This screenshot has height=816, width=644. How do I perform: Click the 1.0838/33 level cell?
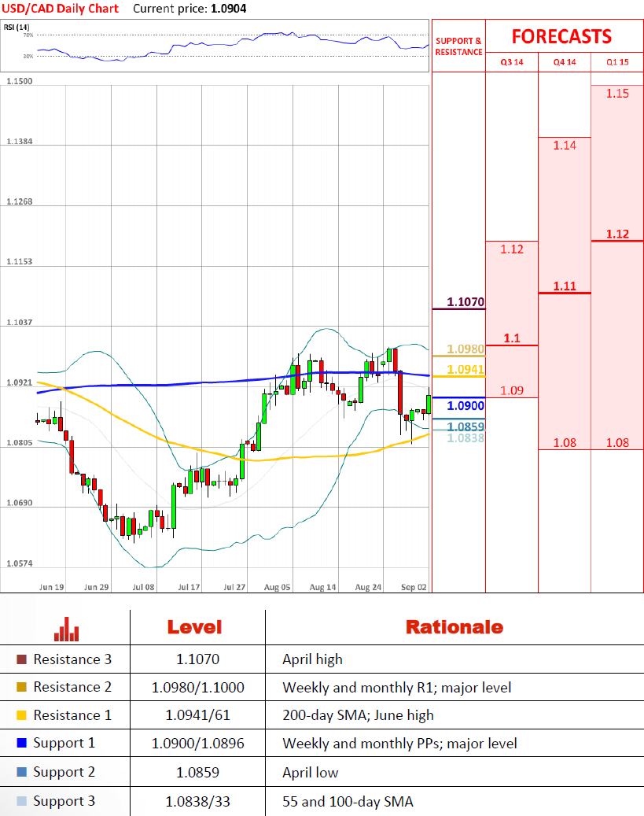197,801
